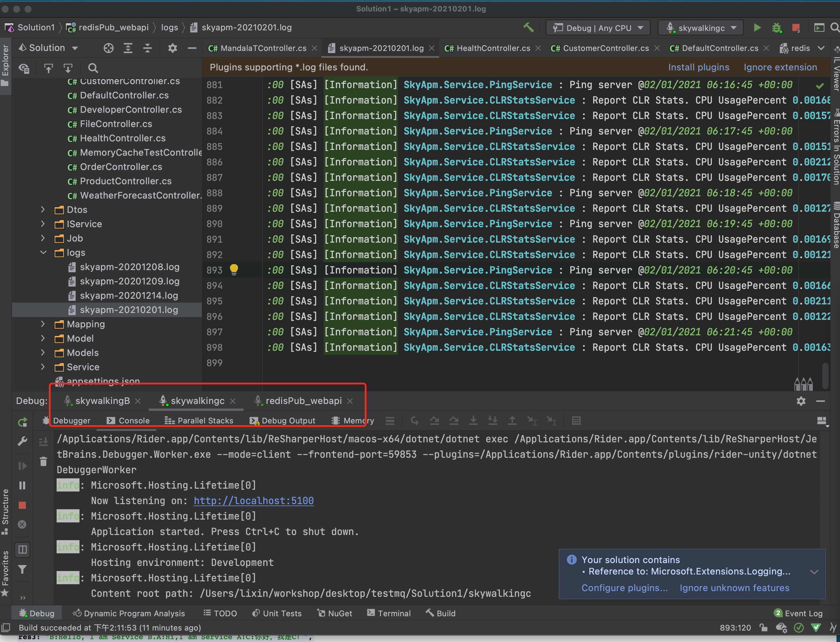840x642 pixels.
Task: Open Terminal tool window
Action: 389,613
